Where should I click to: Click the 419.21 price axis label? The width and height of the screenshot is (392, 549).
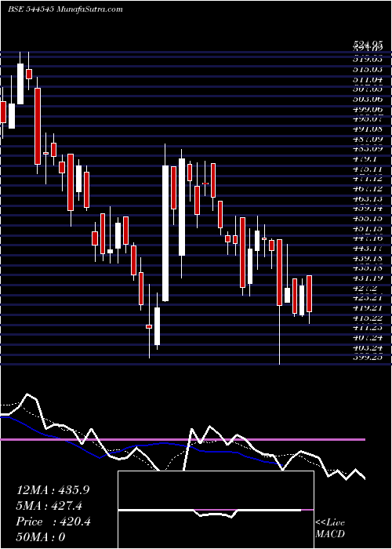coord(367,307)
